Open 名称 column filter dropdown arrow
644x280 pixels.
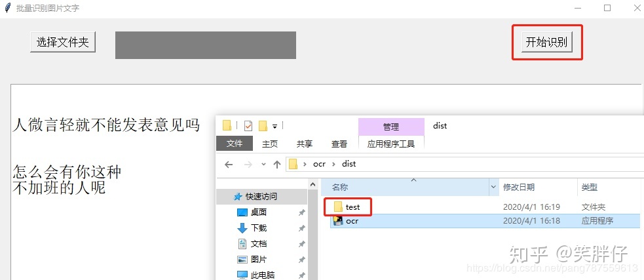(493, 188)
